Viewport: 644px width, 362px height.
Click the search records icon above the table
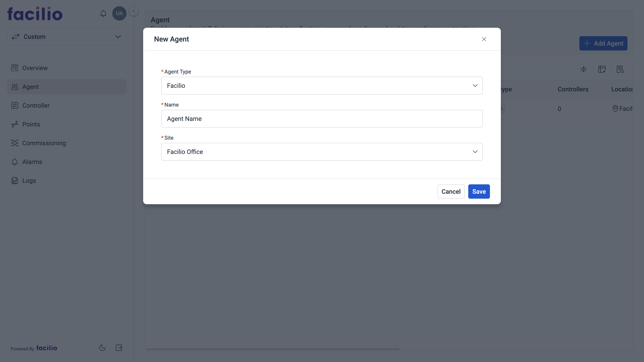click(621, 70)
